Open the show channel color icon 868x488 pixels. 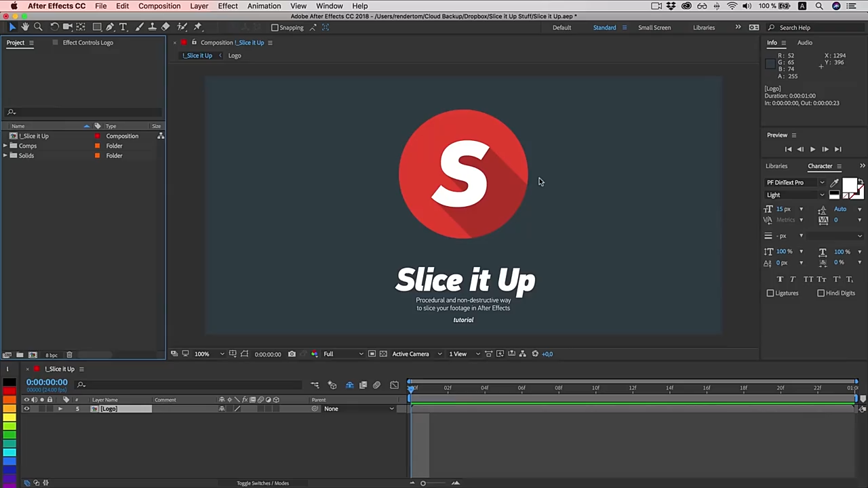pyautogui.click(x=314, y=354)
